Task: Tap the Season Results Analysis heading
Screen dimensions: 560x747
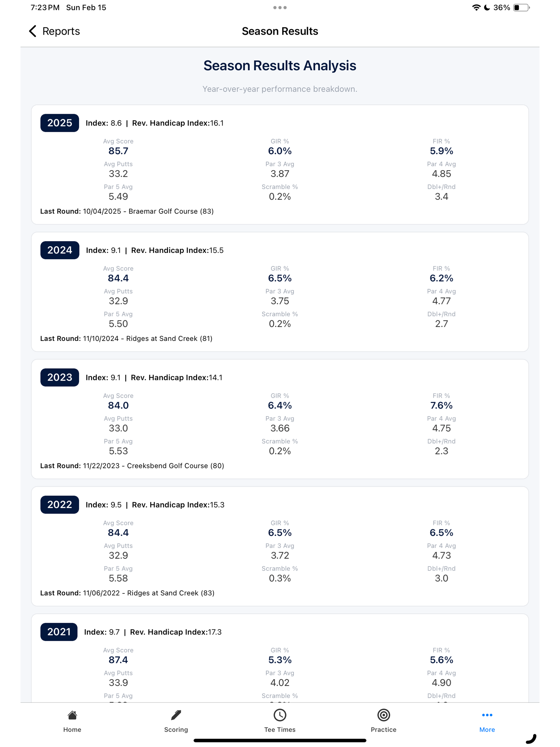Action: (280, 66)
